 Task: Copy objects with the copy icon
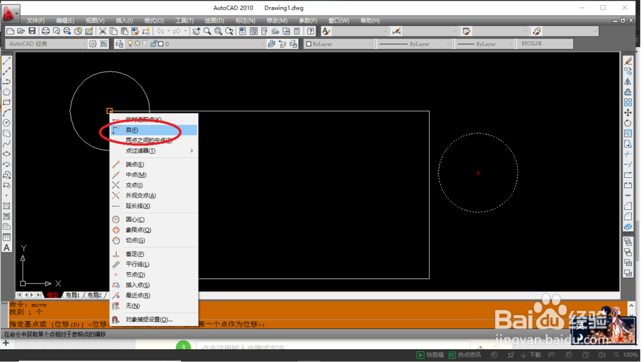113,31
